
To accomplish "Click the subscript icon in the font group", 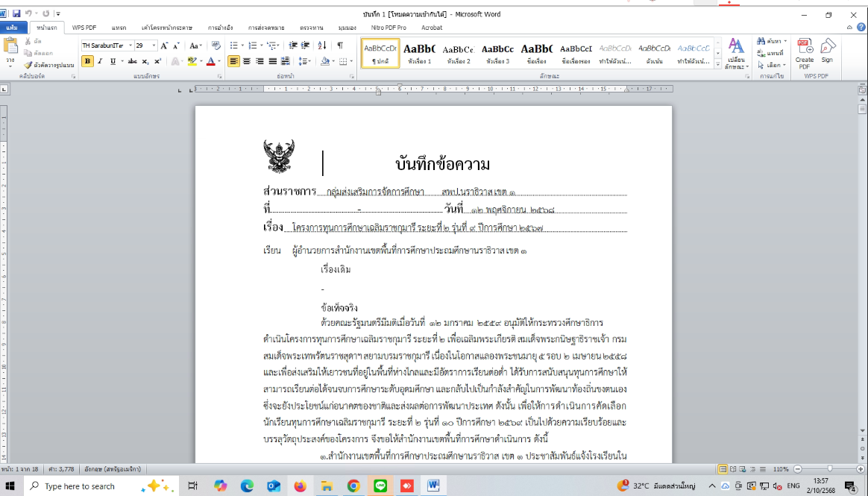I will click(145, 60).
